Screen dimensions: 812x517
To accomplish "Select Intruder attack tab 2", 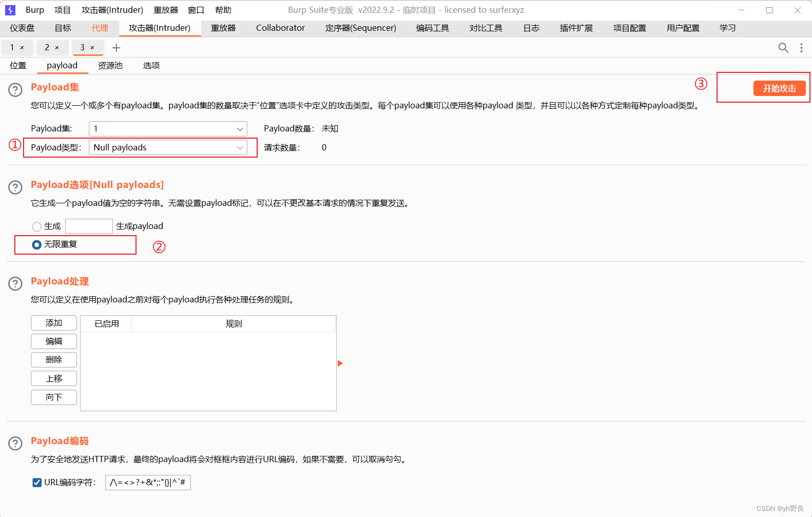I will click(47, 48).
